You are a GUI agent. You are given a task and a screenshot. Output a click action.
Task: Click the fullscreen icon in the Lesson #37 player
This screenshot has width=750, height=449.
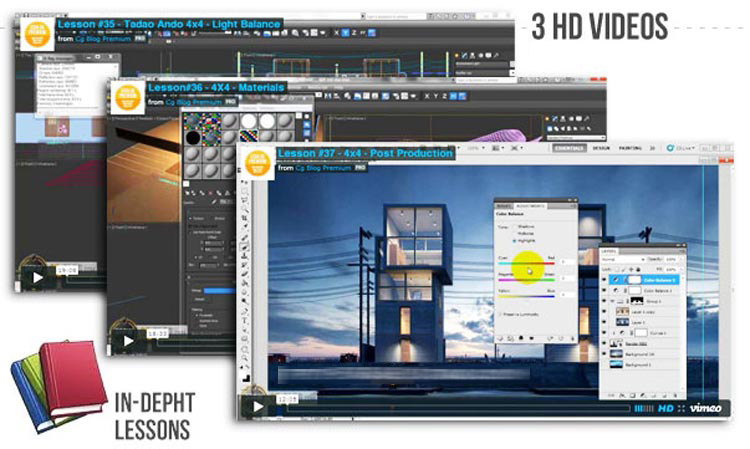681,408
